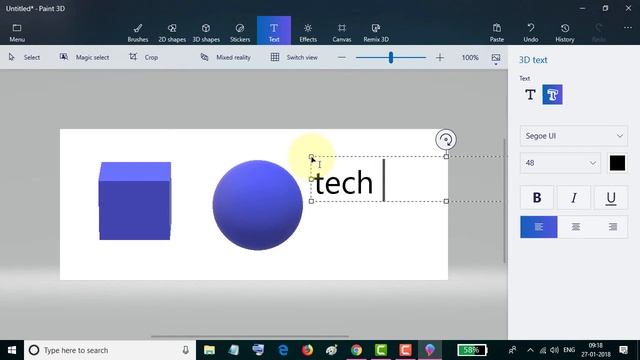Select the Text tool tab
This screenshot has height=360, width=640.
(274, 31)
